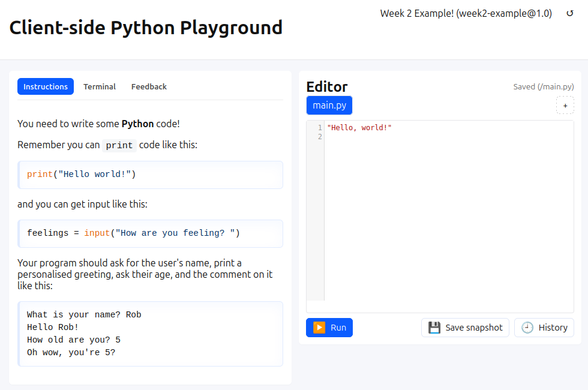This screenshot has width=588, height=390.
Task: Open the Feedback tab
Action: click(x=149, y=86)
